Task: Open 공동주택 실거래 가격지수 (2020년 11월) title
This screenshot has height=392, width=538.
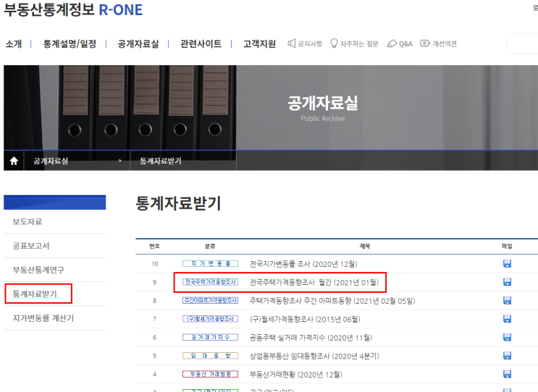Action: [311, 338]
